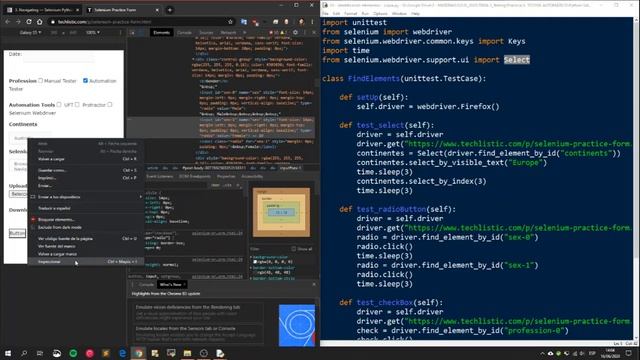
Task: Expand the Enviar a tus dispositivos submenu
Action: [86, 197]
